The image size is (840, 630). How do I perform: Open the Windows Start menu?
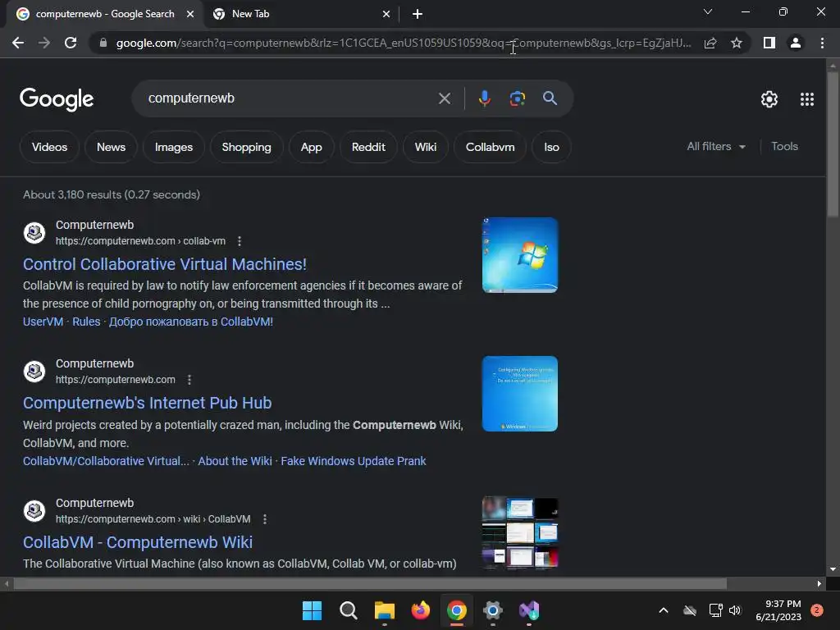(x=313, y=610)
